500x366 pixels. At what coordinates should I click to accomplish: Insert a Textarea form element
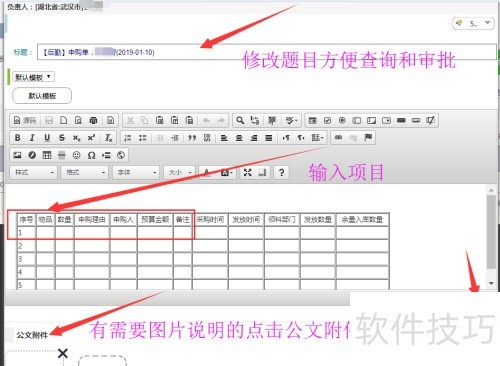point(371,120)
